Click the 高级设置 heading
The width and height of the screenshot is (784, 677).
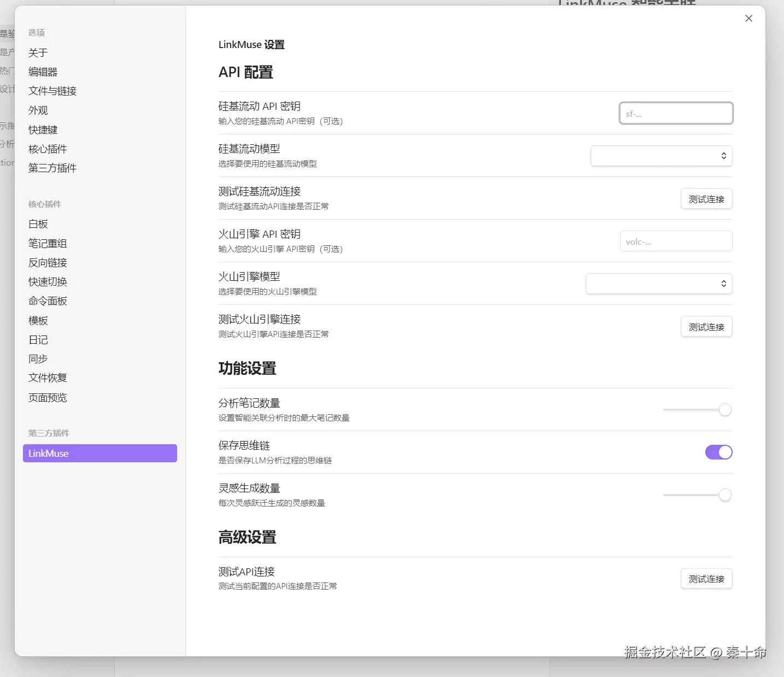coord(247,537)
